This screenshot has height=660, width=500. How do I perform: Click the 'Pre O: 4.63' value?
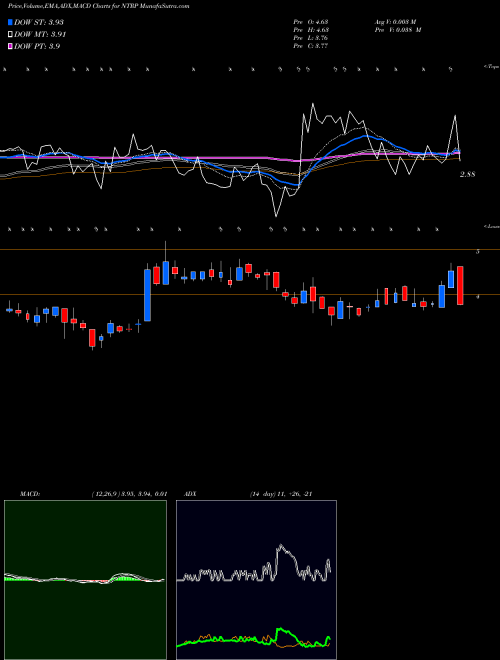311,22
